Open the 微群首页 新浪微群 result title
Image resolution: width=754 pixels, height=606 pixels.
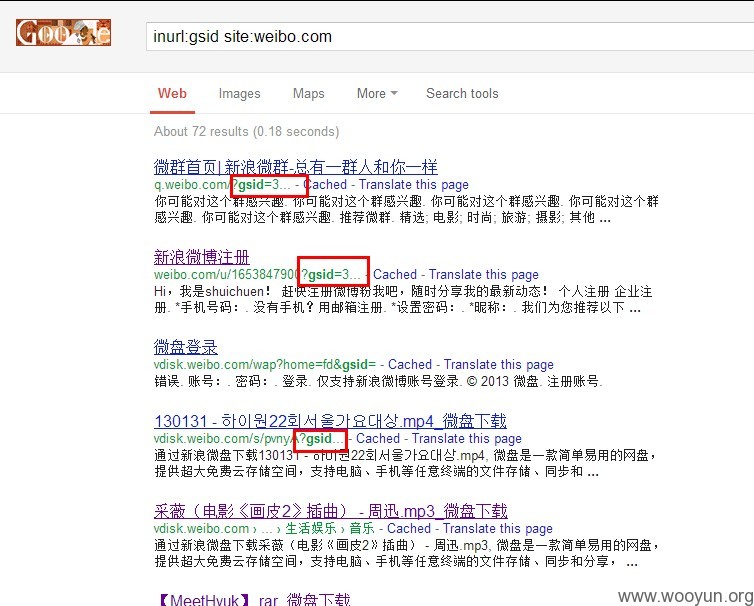pyautogui.click(x=296, y=167)
